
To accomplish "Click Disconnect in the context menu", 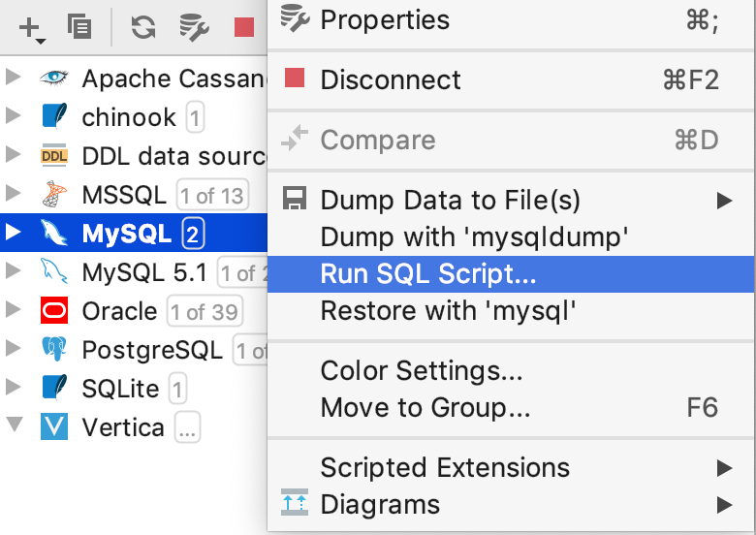I will [391, 79].
